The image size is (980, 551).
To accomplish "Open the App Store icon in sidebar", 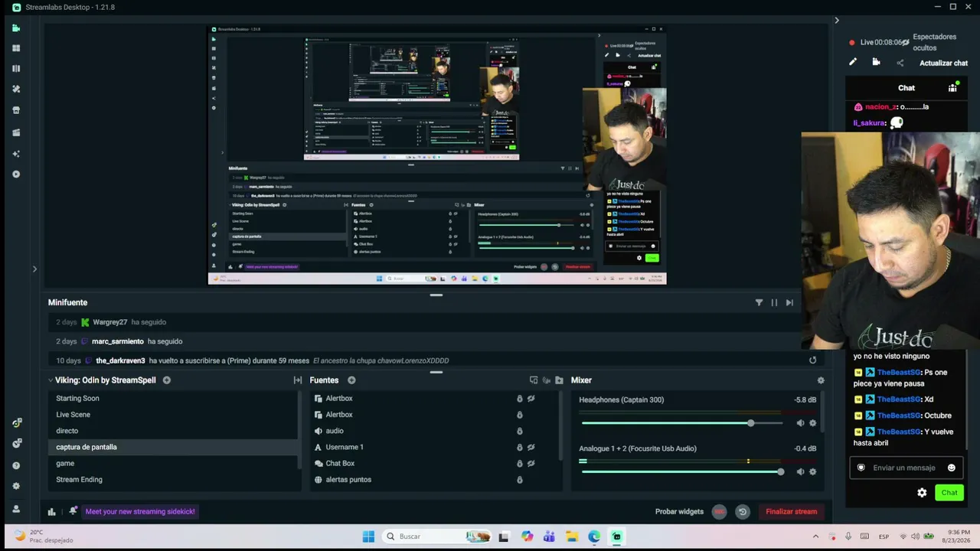I will [16, 110].
